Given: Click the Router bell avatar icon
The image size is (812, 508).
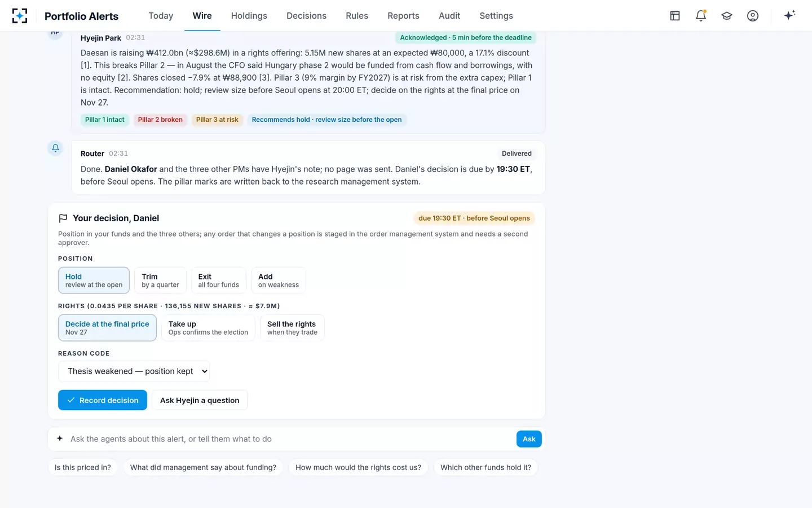Looking at the screenshot, I should click(55, 148).
